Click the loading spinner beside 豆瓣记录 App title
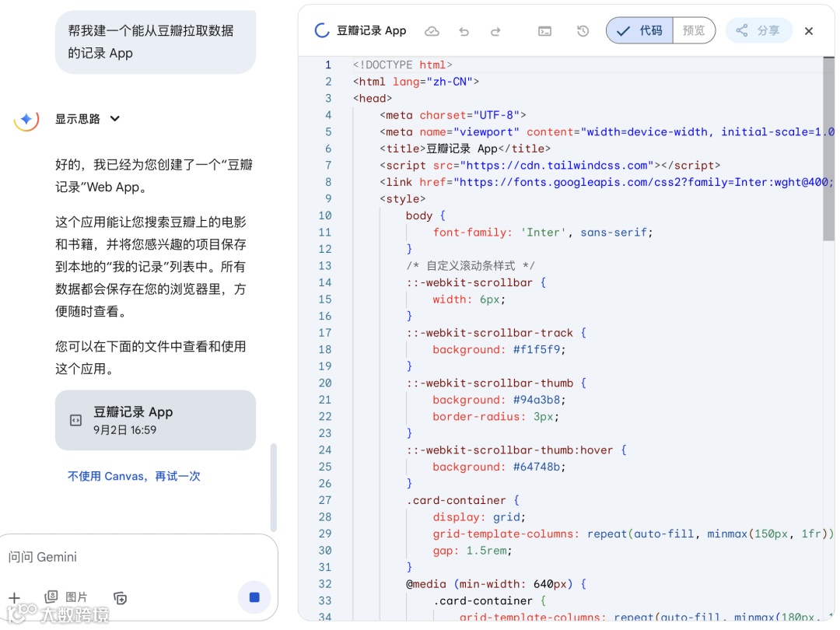 (322, 30)
